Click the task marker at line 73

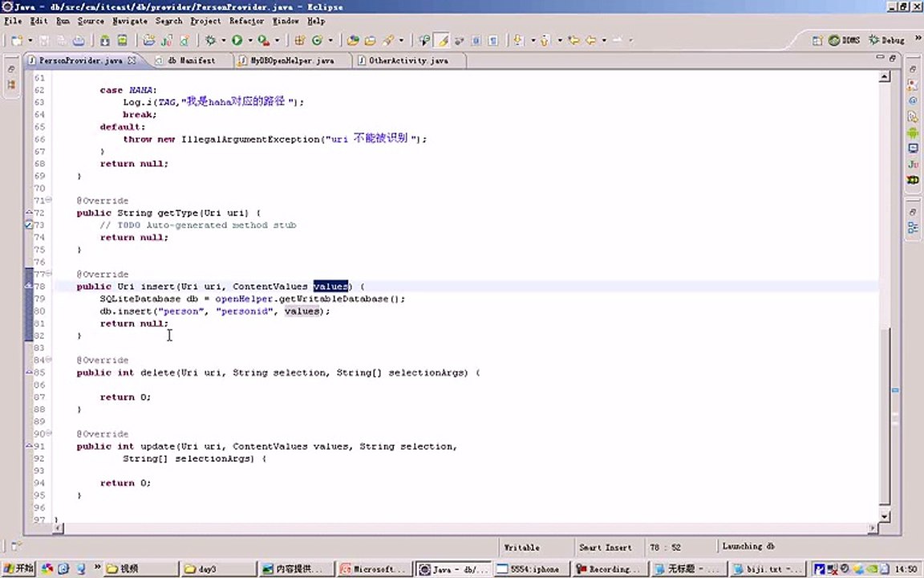[29, 225]
